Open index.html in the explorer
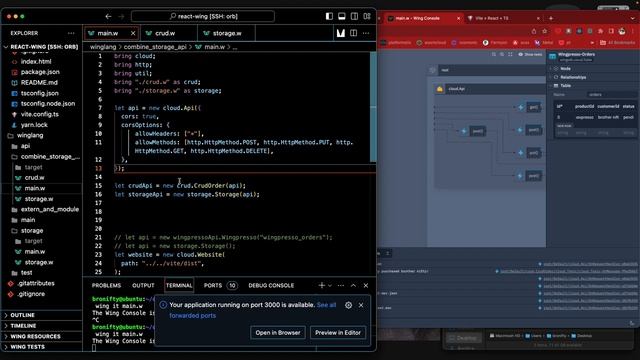 (36, 62)
